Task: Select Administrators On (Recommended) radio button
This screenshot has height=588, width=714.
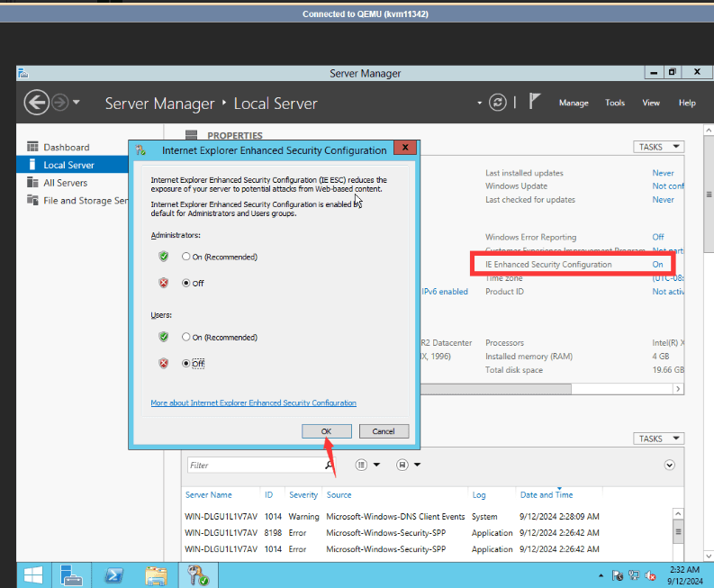Action: tap(185, 257)
